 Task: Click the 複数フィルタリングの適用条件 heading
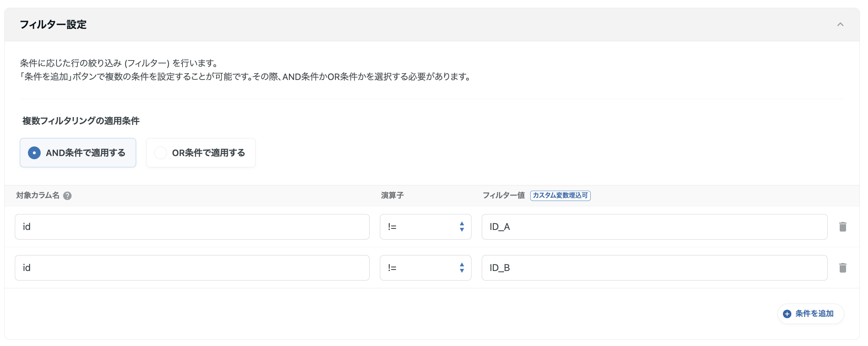coord(81,121)
